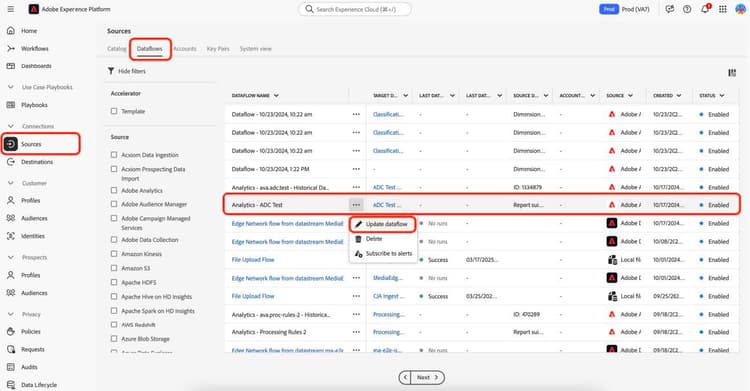Go to previous page arrow
The width and height of the screenshot is (750, 391).
click(405, 378)
